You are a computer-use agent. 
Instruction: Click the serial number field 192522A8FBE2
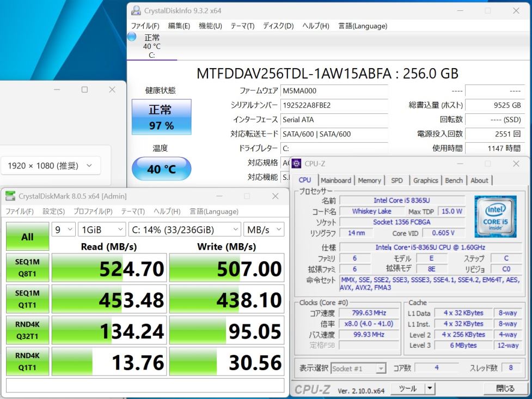[334, 105]
